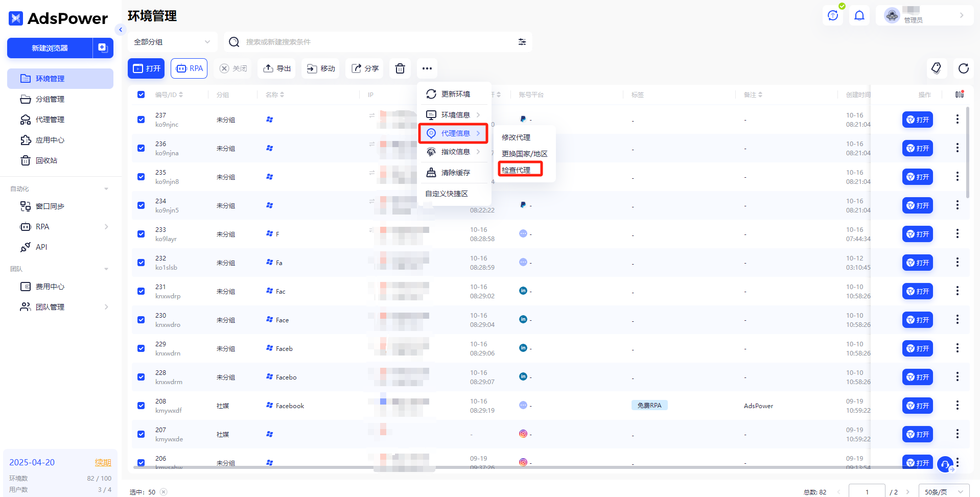Click the Windows icon in row 236 name
Image resolution: width=980 pixels, height=497 pixels.
pos(269,148)
